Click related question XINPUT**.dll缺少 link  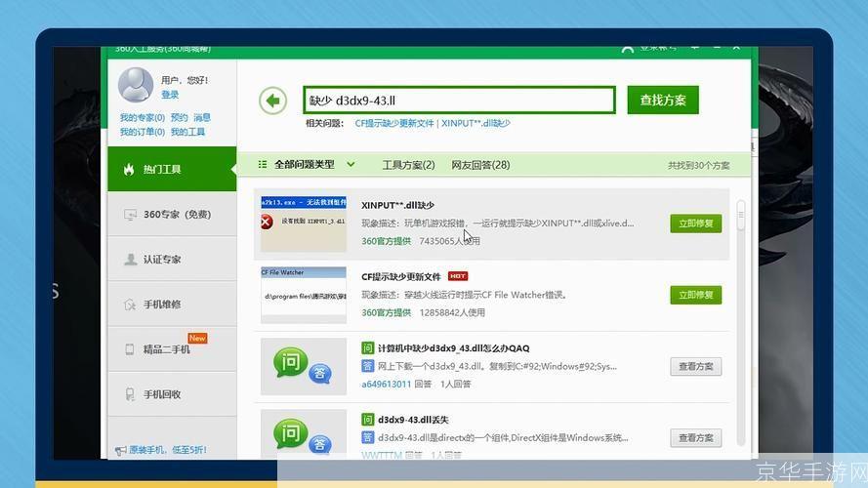[475, 123]
